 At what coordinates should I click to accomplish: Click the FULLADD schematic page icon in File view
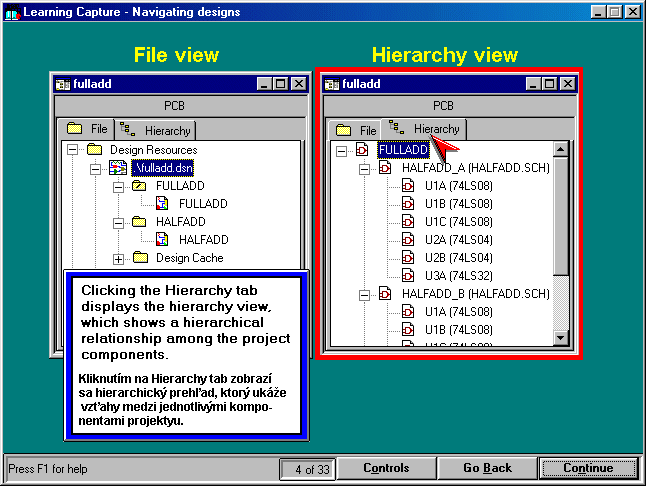pos(162,204)
